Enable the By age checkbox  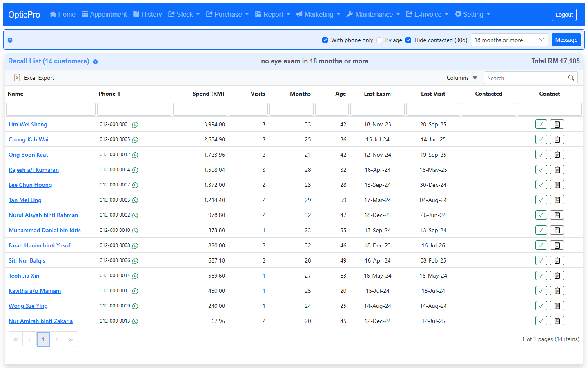[379, 40]
